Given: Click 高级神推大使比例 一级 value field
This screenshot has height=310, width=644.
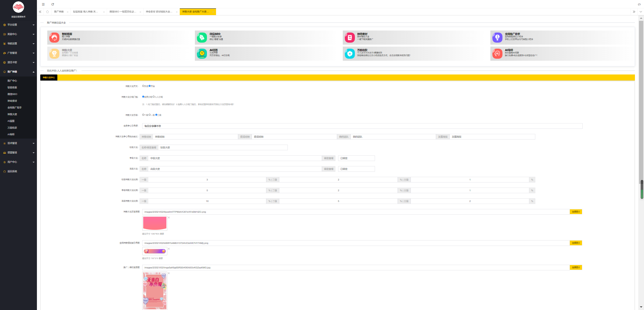Looking at the screenshot, I should tap(207, 201).
